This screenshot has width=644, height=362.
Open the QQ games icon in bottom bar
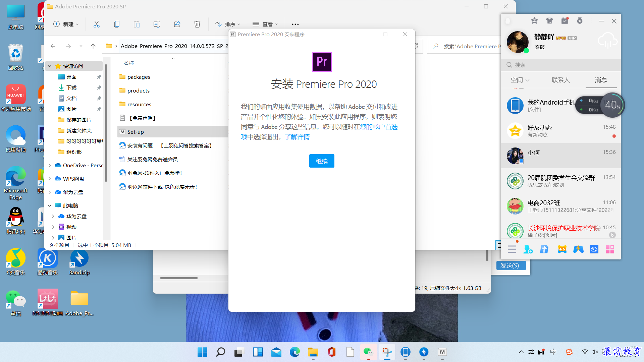[562, 249]
